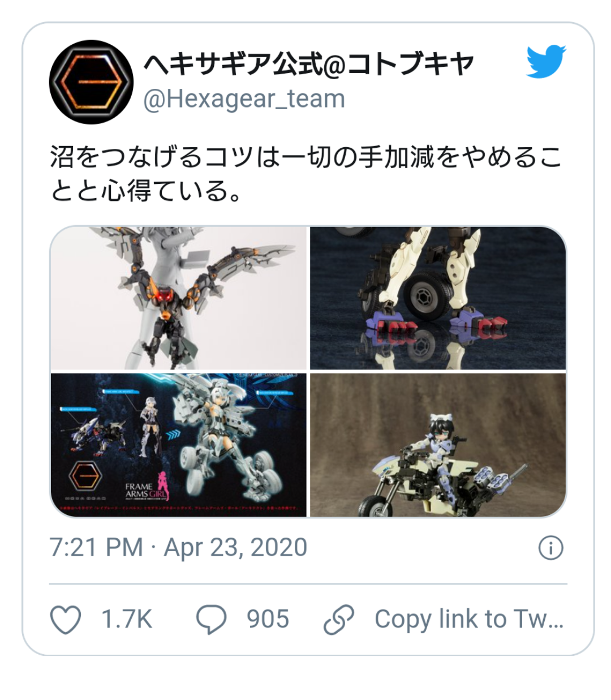View the 905 replies count

pyautogui.click(x=268, y=619)
